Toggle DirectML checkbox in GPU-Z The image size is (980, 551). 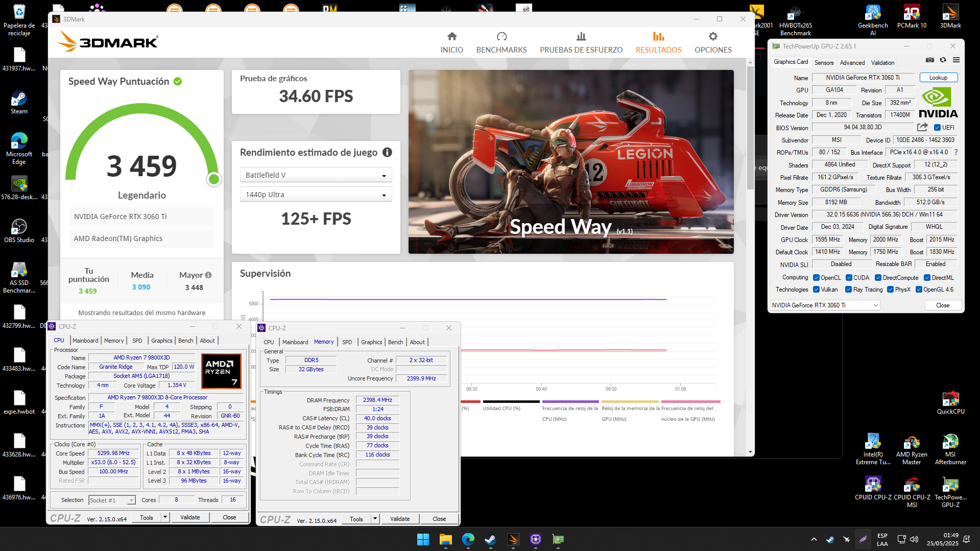(927, 278)
